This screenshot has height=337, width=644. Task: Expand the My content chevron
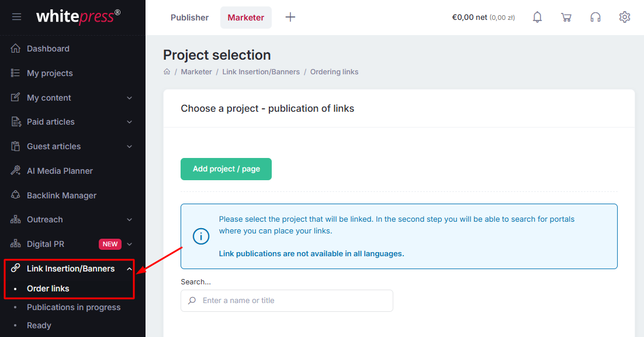(129, 98)
